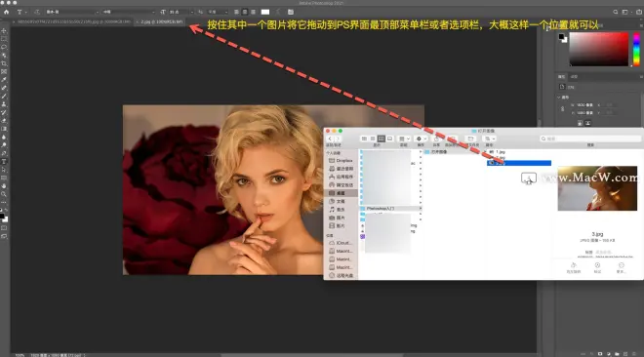The width and height of the screenshot is (644, 357).
Task: Select the Crop tool
Action: [x=4, y=63]
